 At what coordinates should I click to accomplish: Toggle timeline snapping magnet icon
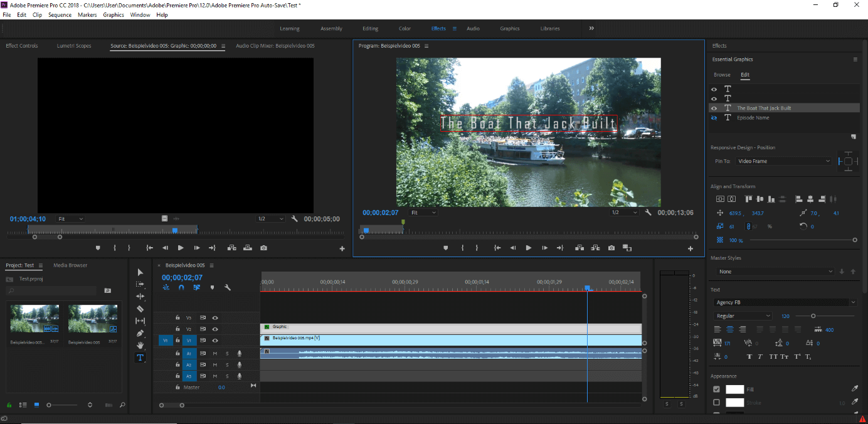pos(181,288)
